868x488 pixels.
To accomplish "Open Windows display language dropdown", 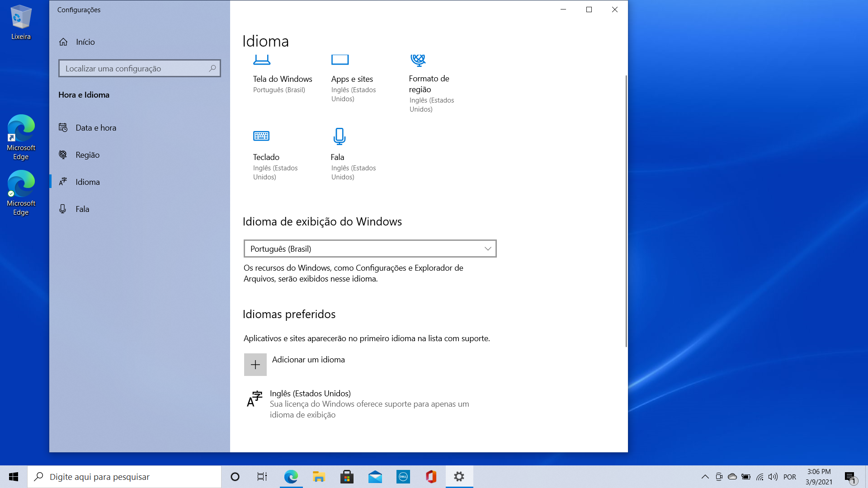I will pos(370,249).
